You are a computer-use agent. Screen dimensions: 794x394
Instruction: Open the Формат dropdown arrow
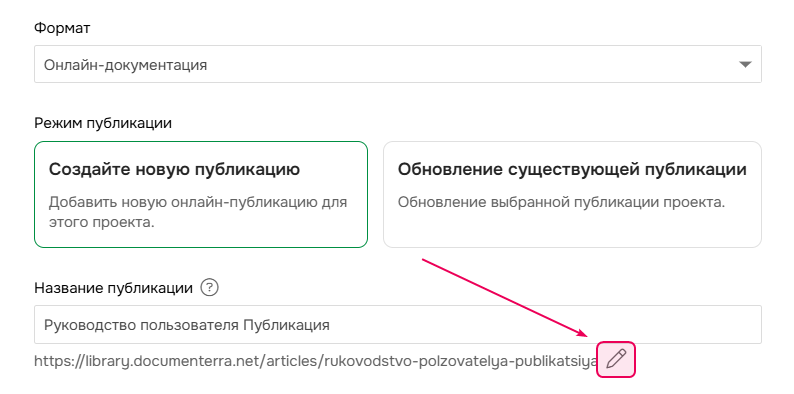[x=745, y=65]
